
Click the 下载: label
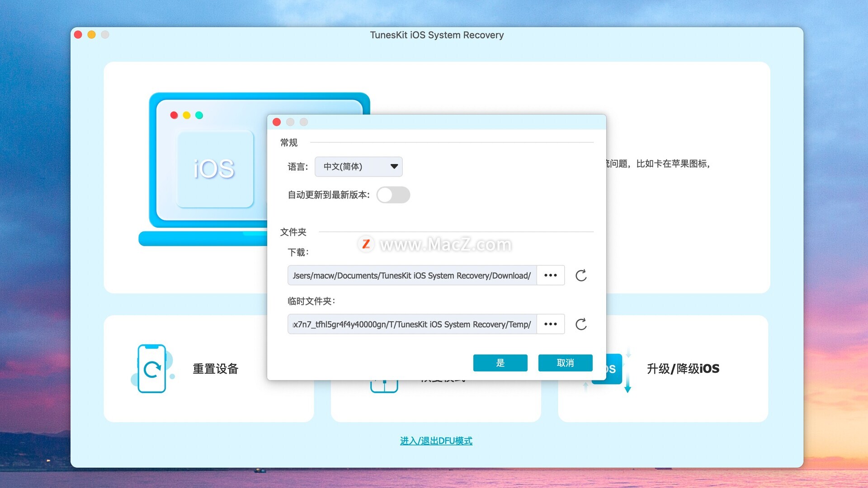(298, 252)
